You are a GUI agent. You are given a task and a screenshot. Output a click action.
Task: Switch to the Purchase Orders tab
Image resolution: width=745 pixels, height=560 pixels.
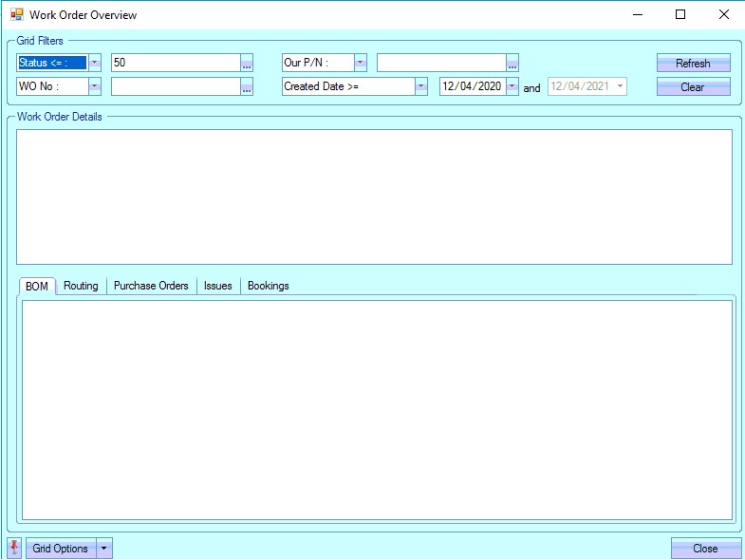(x=151, y=286)
